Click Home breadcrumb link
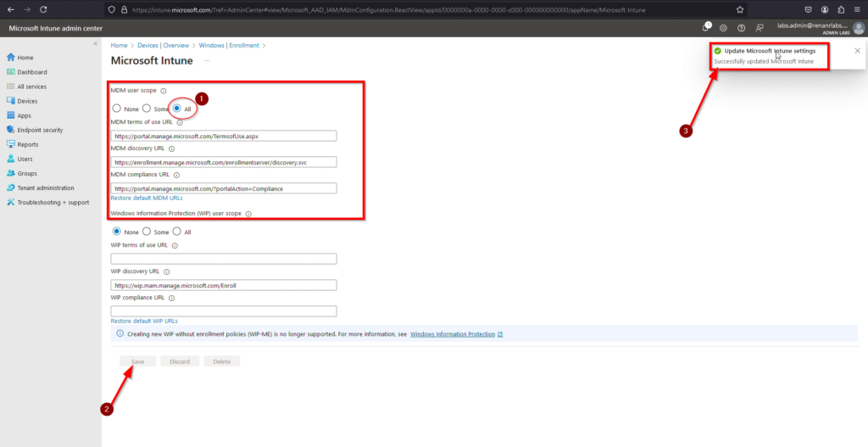Screen dimensions: 868x447 (119, 46)
